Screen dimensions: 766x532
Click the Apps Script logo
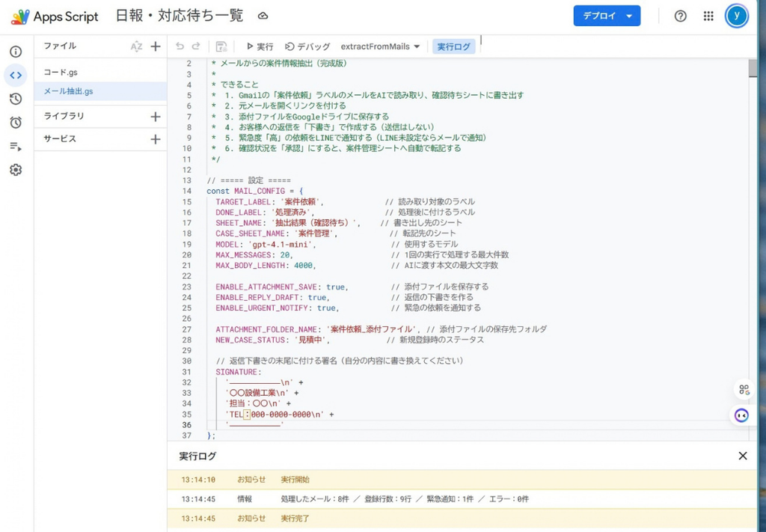55,16
